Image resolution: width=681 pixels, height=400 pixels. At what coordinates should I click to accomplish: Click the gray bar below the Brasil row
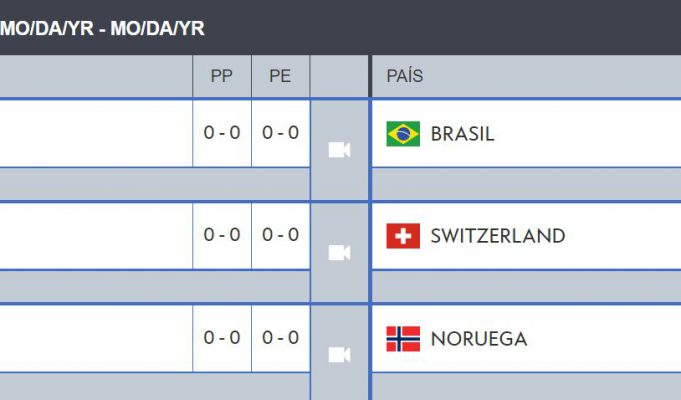(155, 184)
